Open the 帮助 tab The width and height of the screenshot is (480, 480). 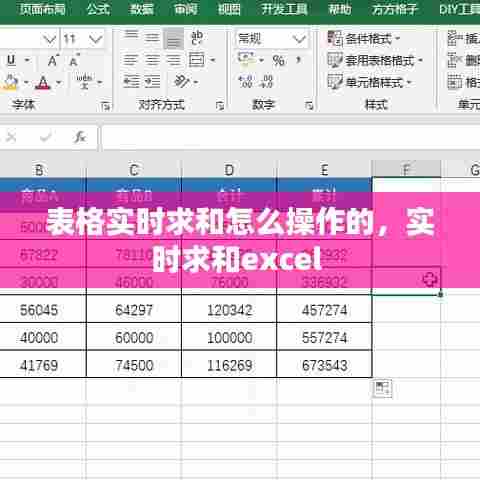click(x=339, y=9)
